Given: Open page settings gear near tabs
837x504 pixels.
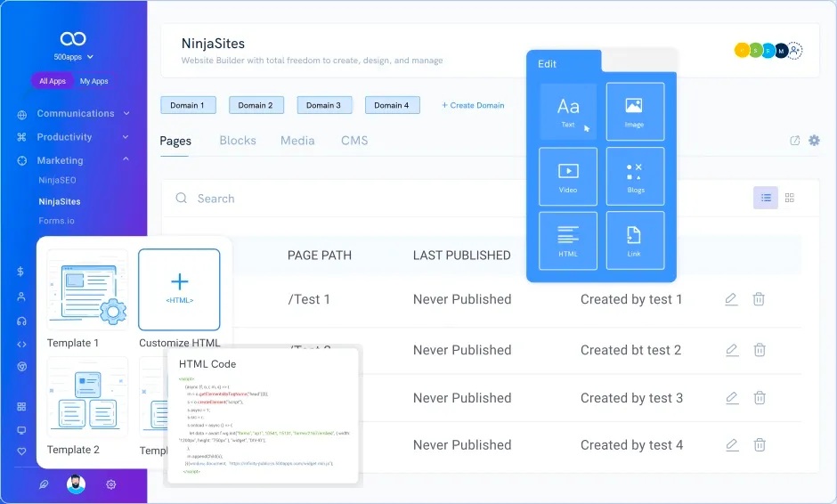Looking at the screenshot, I should [814, 140].
